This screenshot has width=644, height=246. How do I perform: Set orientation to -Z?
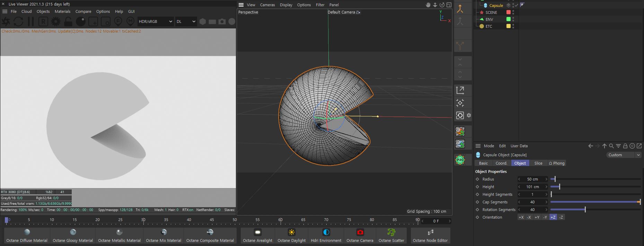[561, 217]
